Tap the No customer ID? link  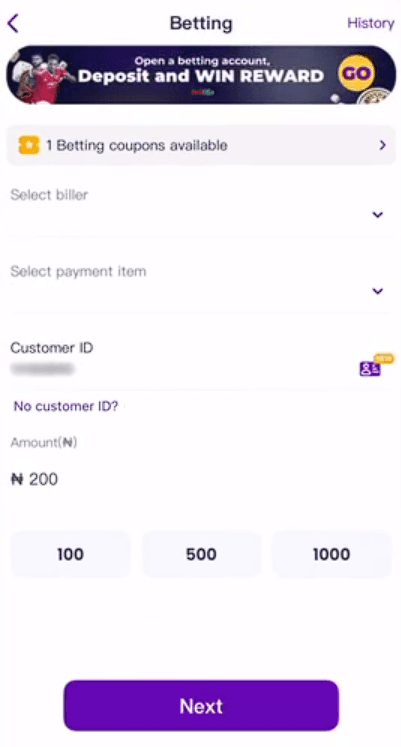point(66,406)
